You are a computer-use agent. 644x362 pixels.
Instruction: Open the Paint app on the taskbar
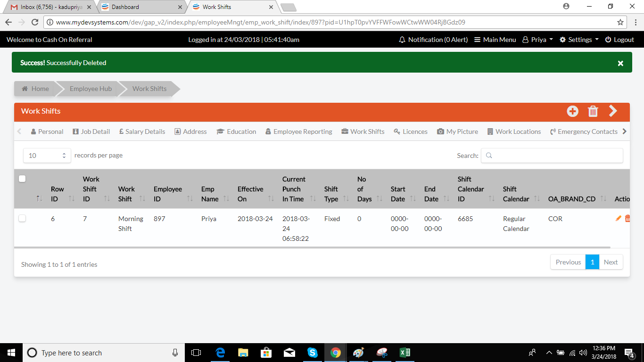pos(359,353)
